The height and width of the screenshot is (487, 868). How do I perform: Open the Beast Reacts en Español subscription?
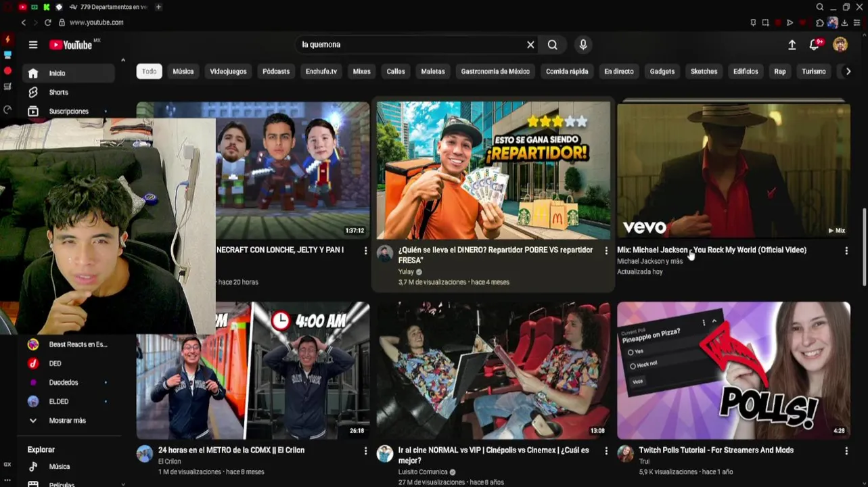tap(68, 344)
